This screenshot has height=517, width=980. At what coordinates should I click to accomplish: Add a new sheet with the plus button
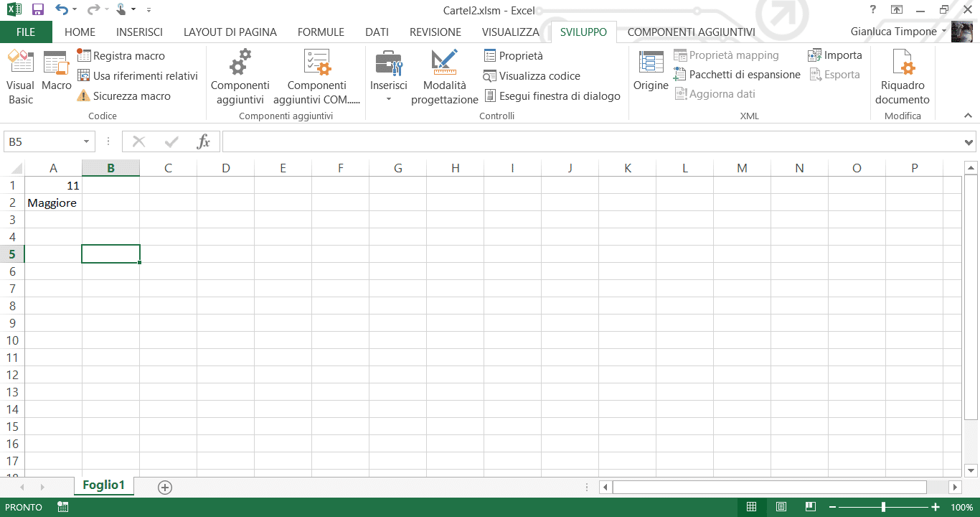coord(164,487)
